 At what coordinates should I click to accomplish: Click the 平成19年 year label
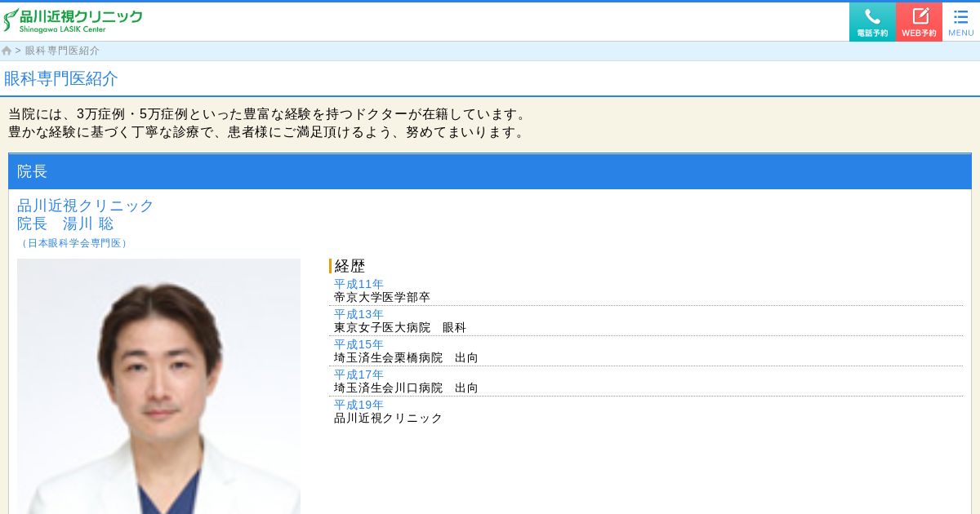(359, 405)
